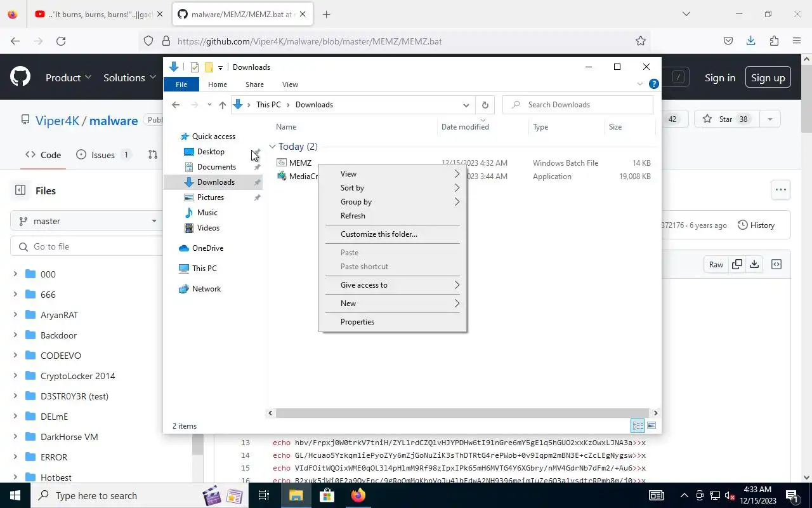Click Go to file search box
Viewport: 812px width, 508px height.
(x=88, y=246)
